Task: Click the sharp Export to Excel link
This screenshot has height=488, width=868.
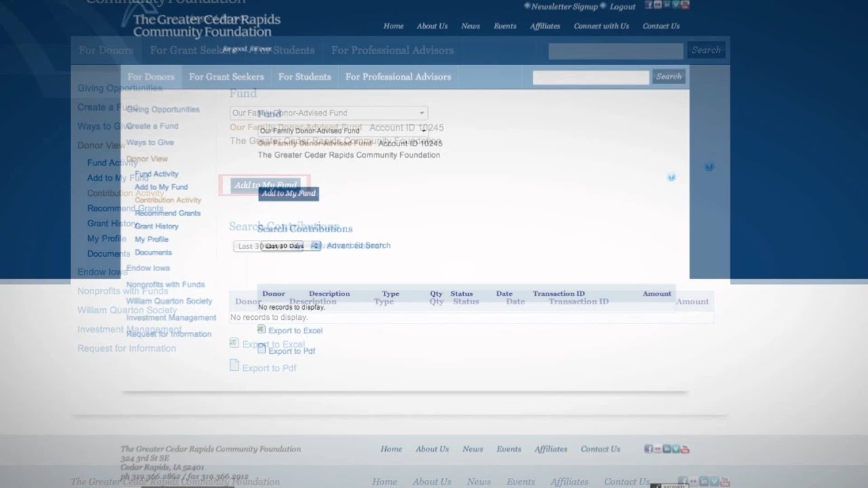Action: coord(296,330)
